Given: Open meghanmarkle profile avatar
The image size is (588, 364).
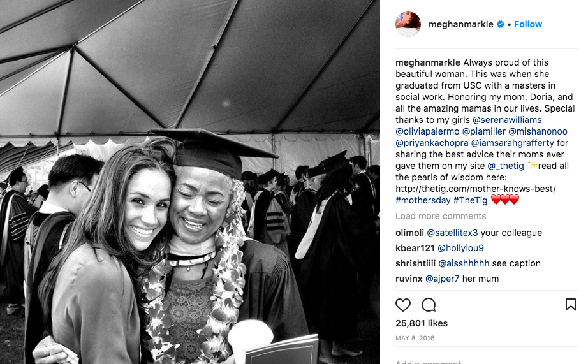Looking at the screenshot, I should (408, 24).
